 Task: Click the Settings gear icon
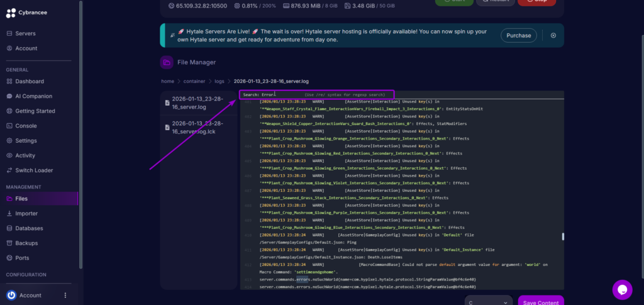9,140
